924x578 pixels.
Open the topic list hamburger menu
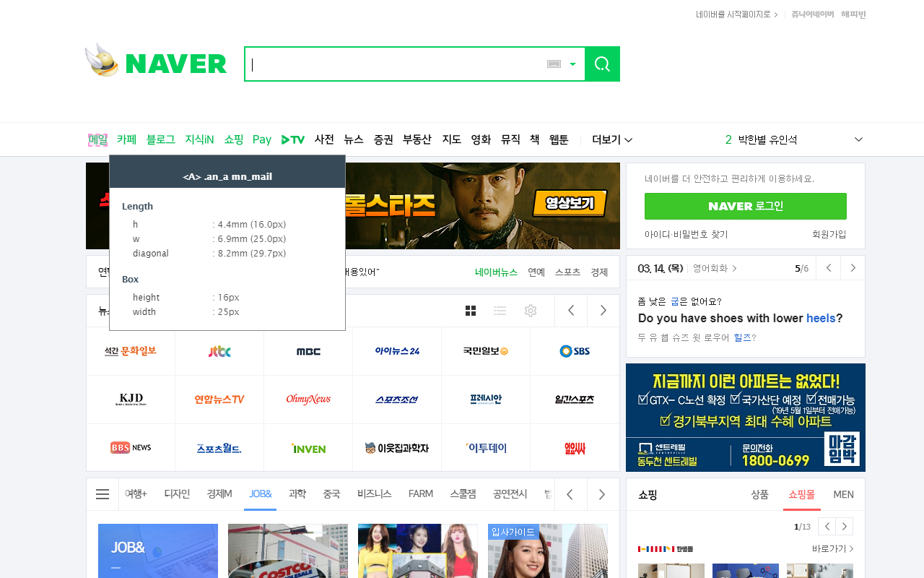point(103,494)
